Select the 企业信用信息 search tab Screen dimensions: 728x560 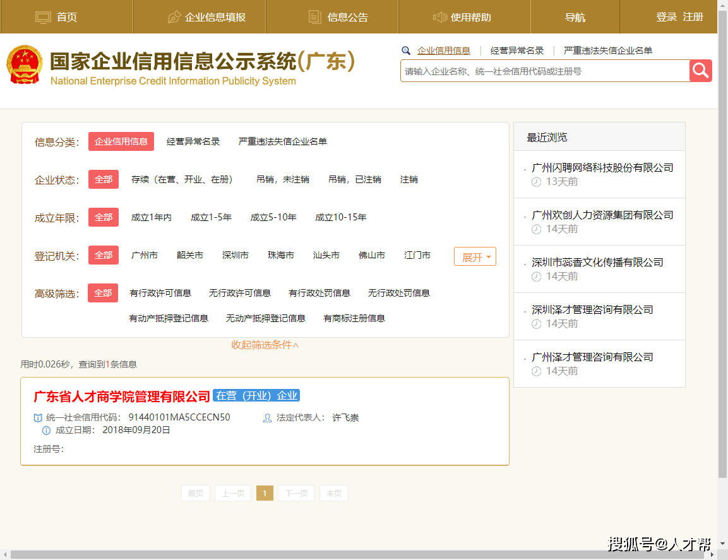coord(443,51)
